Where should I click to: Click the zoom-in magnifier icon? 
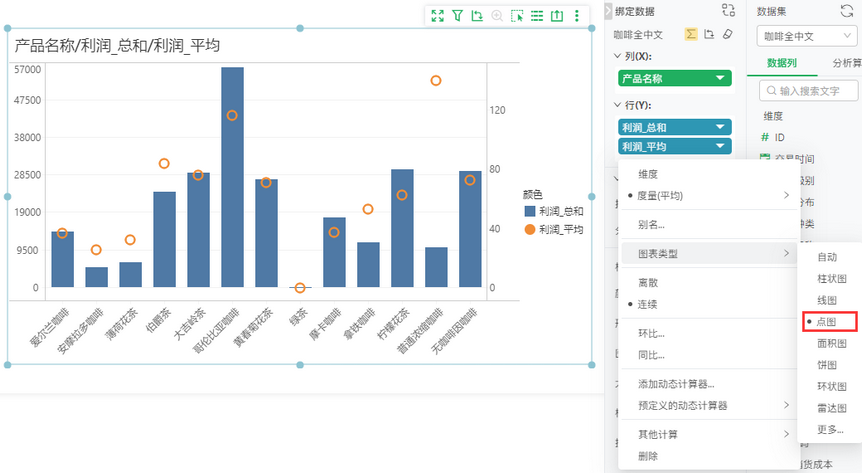click(x=497, y=16)
